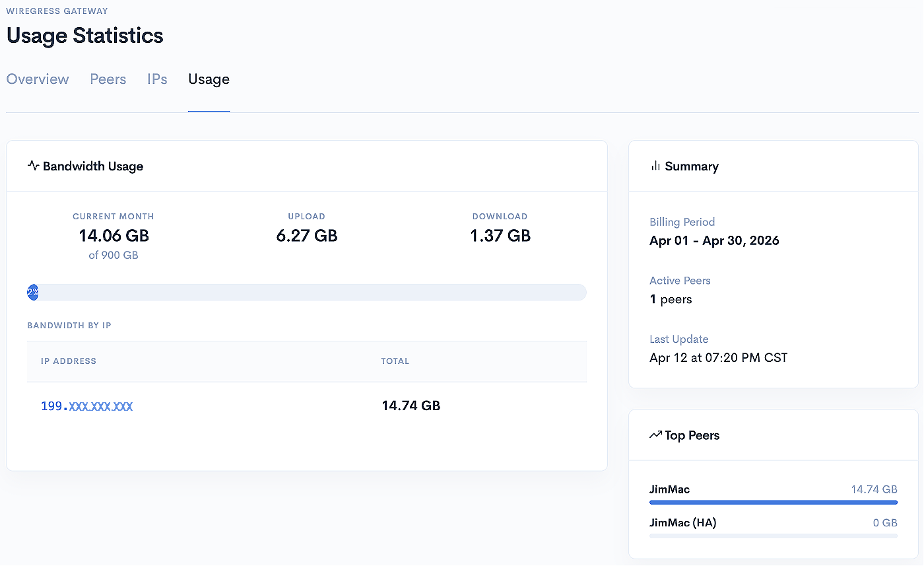Viewport: 924px width, 566px height.
Task: Click the 14.74 GB total for JimMac
Action: pyautogui.click(x=874, y=489)
